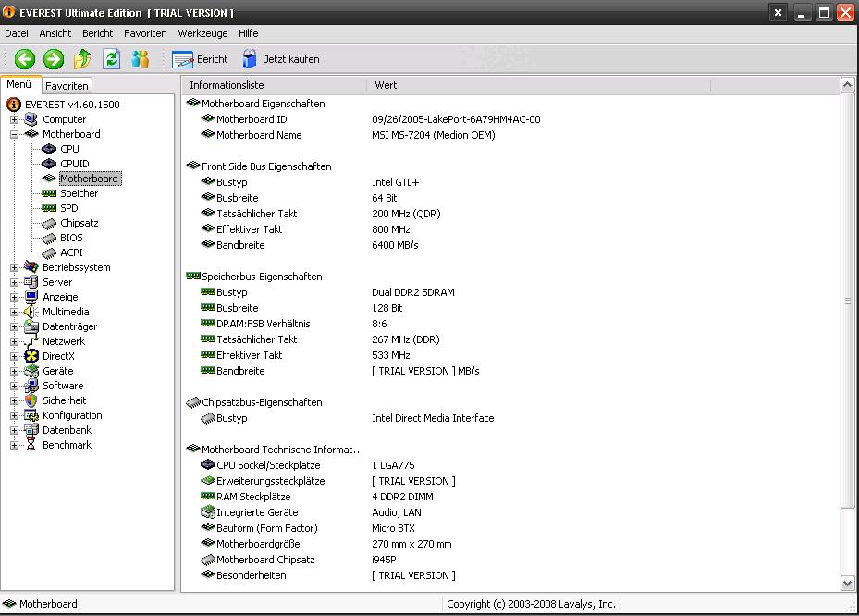The width and height of the screenshot is (859, 616).
Task: Click the Anzeige monitor icon
Action: [31, 297]
